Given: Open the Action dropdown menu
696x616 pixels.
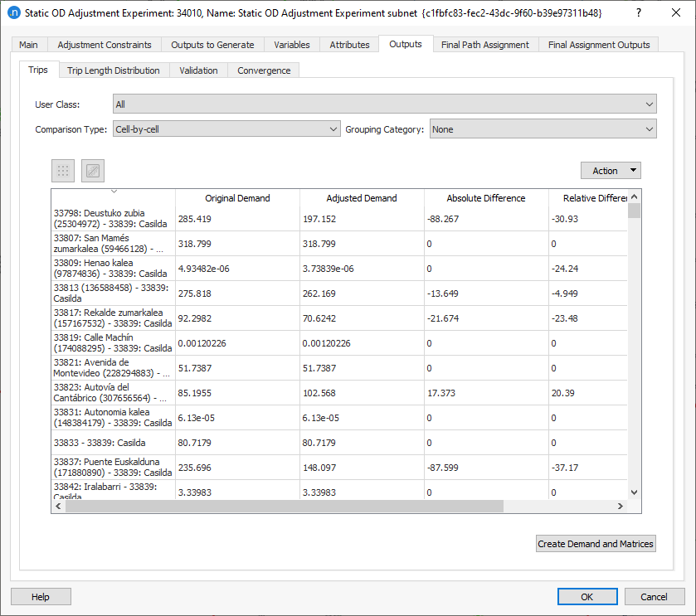Looking at the screenshot, I should (611, 170).
